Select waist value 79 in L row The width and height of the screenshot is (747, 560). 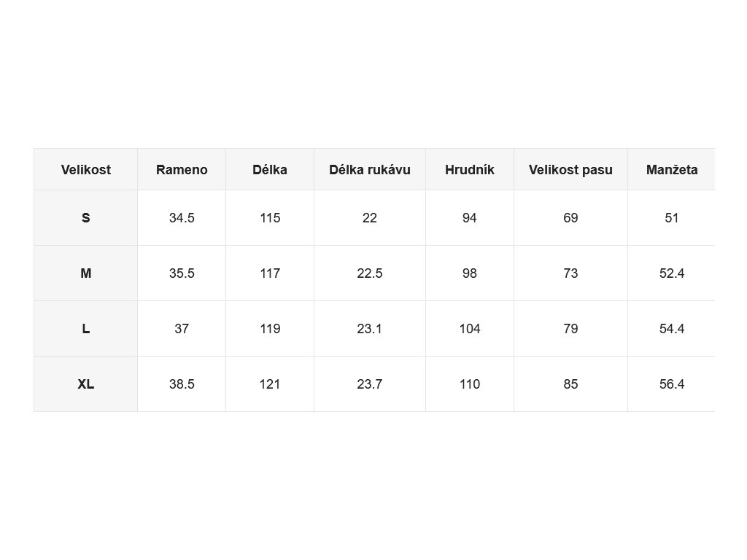(570, 329)
